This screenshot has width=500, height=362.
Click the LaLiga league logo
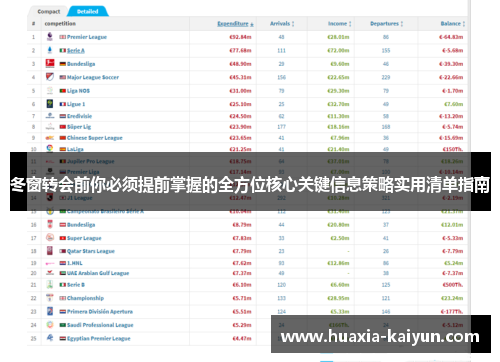pos(50,148)
